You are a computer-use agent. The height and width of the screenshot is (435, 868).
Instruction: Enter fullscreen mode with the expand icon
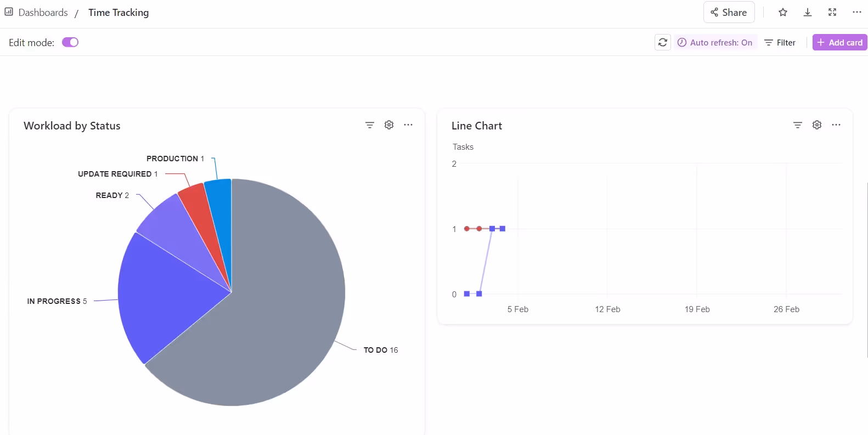832,12
